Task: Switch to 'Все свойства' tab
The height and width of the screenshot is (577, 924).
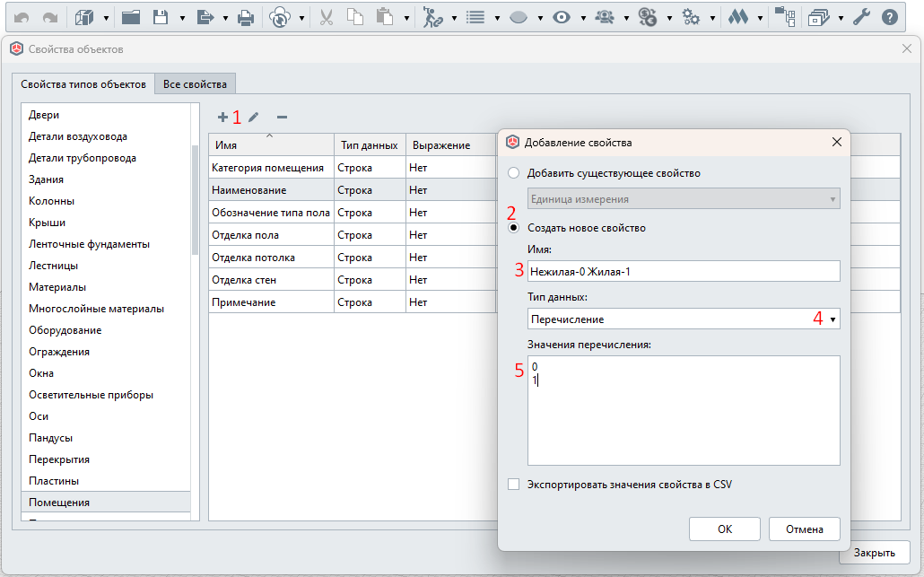Action: point(195,84)
